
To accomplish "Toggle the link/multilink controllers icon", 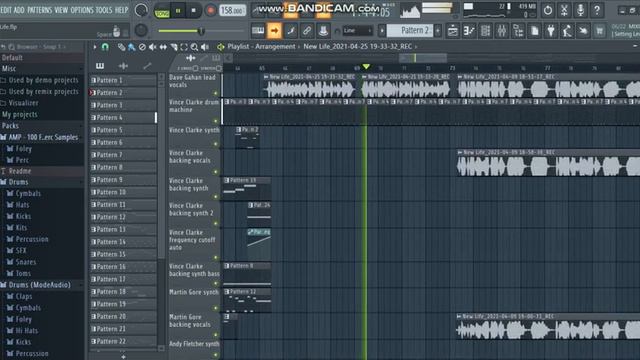I will tap(307, 31).
